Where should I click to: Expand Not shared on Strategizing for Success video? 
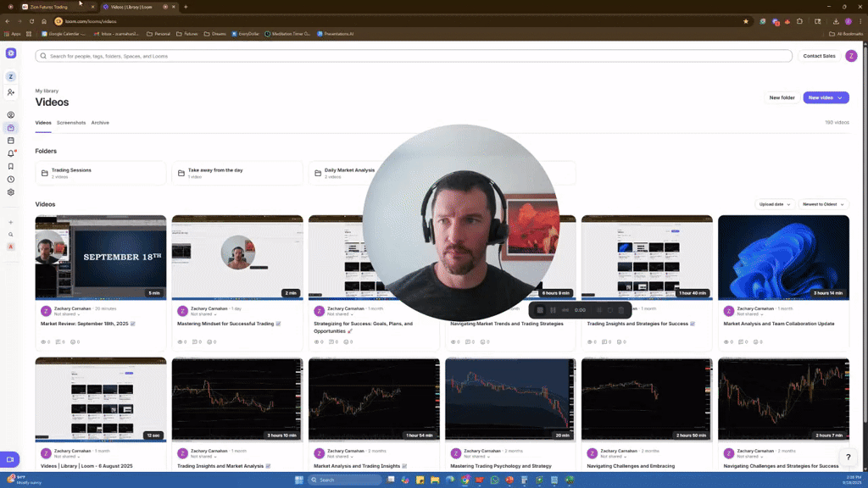click(340, 313)
